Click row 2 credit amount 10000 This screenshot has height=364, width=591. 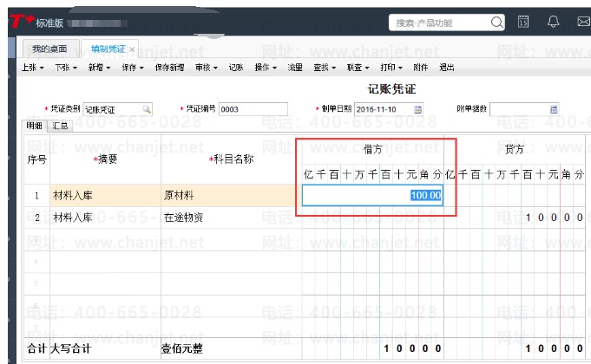pyautogui.click(x=554, y=218)
